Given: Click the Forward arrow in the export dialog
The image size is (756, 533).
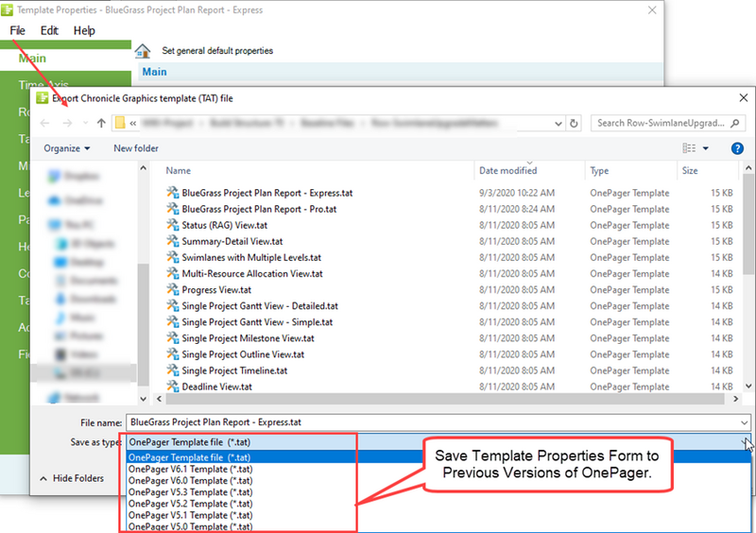Looking at the screenshot, I should (67, 123).
